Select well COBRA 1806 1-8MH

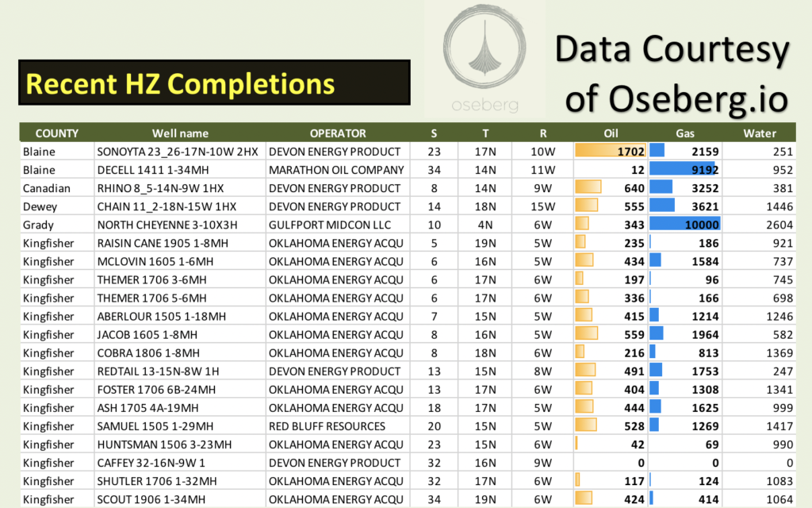coord(148,353)
